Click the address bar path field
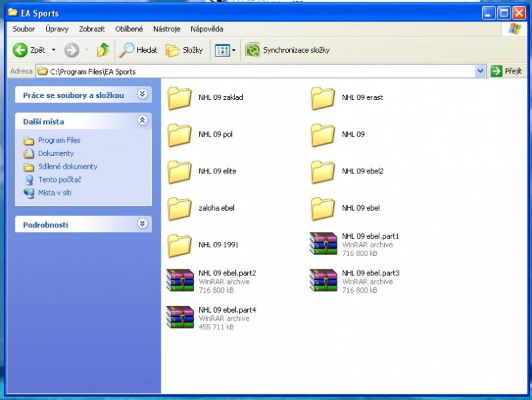The image size is (532, 400). point(256,71)
